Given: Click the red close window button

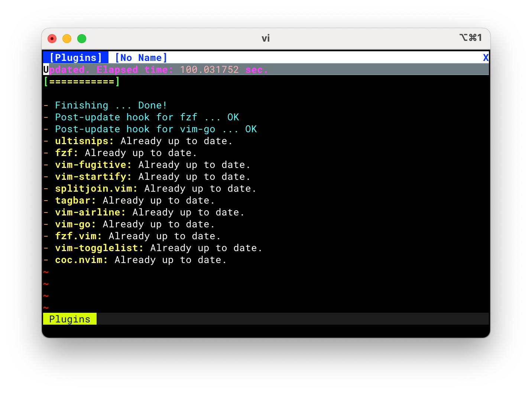Looking at the screenshot, I should (52, 39).
